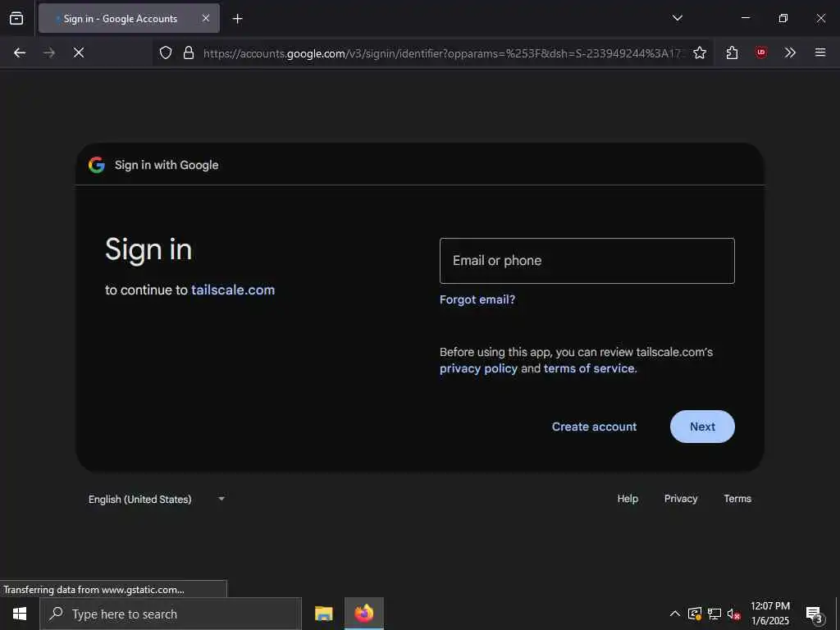Open a new tab with plus button

click(x=237, y=19)
